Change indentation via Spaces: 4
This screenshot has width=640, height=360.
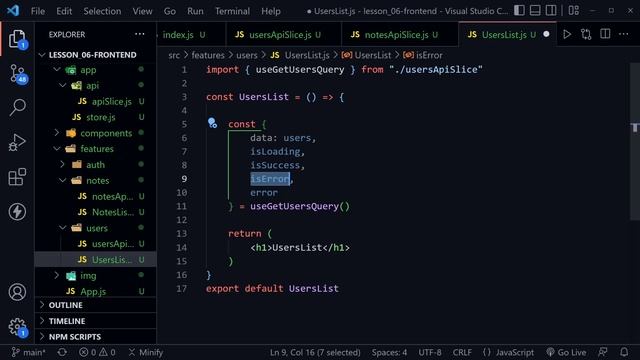(x=389, y=352)
